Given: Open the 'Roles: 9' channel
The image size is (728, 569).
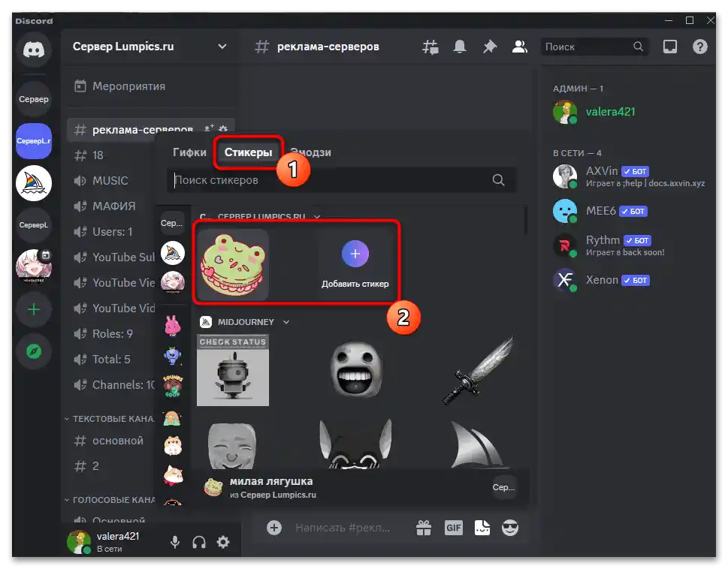Looking at the screenshot, I should [x=111, y=334].
